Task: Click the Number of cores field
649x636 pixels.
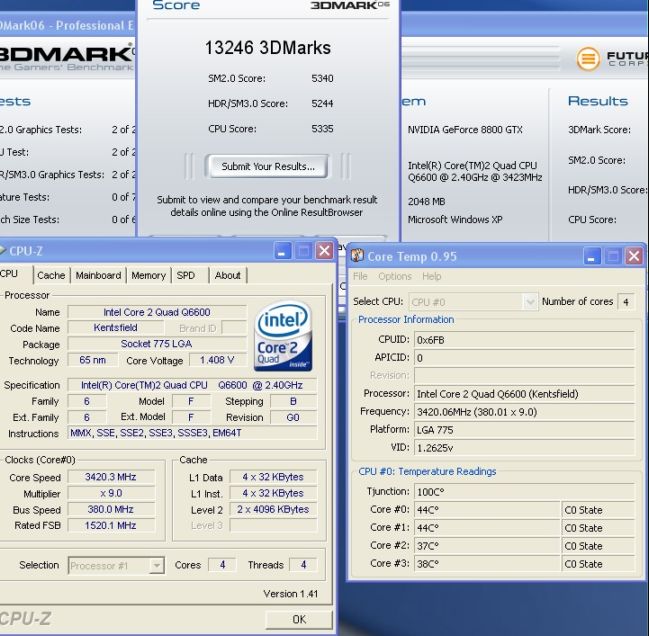Action: point(626,302)
